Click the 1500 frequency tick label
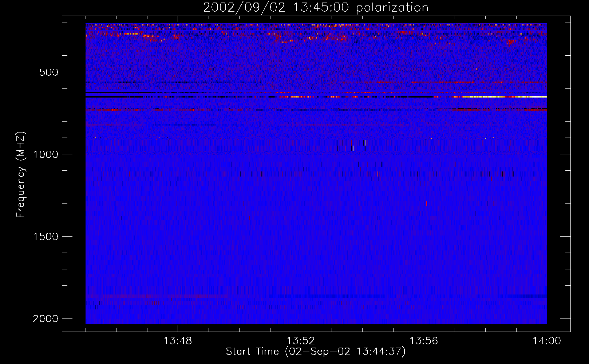Screen dimensions: 589x364 [46, 237]
